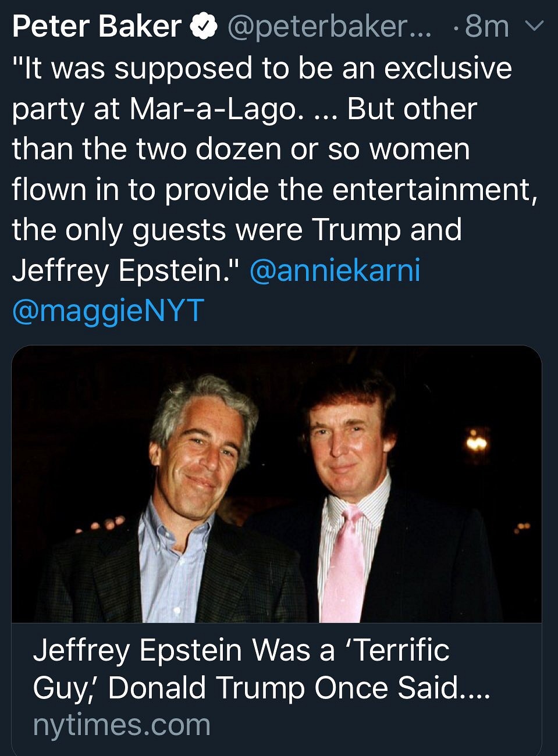Screen dimensions: 558x756
Task: Open the @maggieNYT mention
Action: 108,311
